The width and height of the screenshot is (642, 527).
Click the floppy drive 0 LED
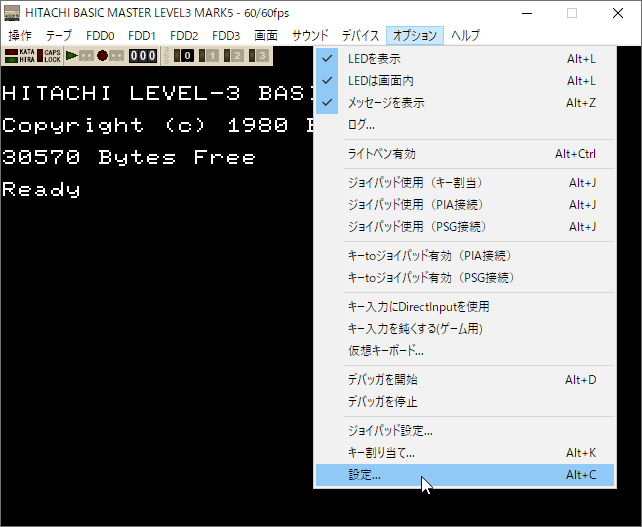[185, 56]
